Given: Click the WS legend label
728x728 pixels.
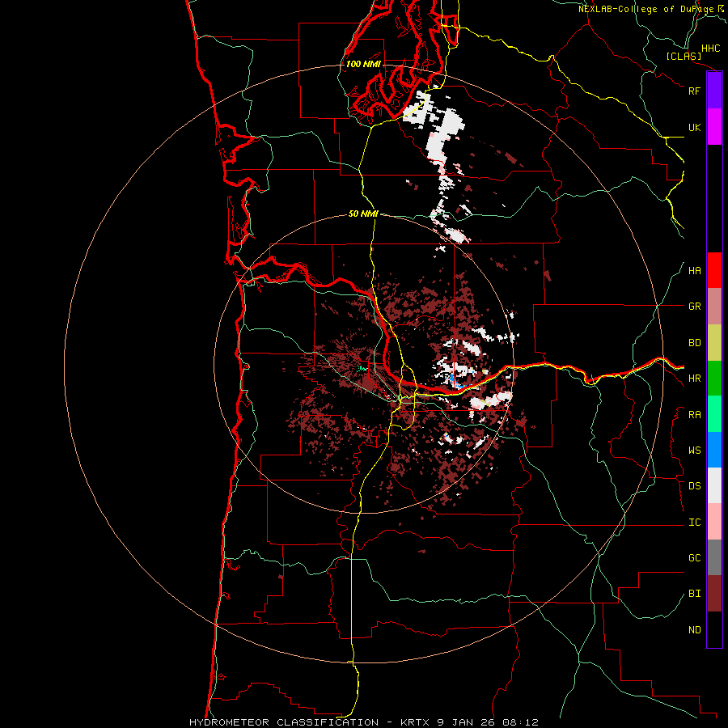Looking at the screenshot, I should click(694, 451).
